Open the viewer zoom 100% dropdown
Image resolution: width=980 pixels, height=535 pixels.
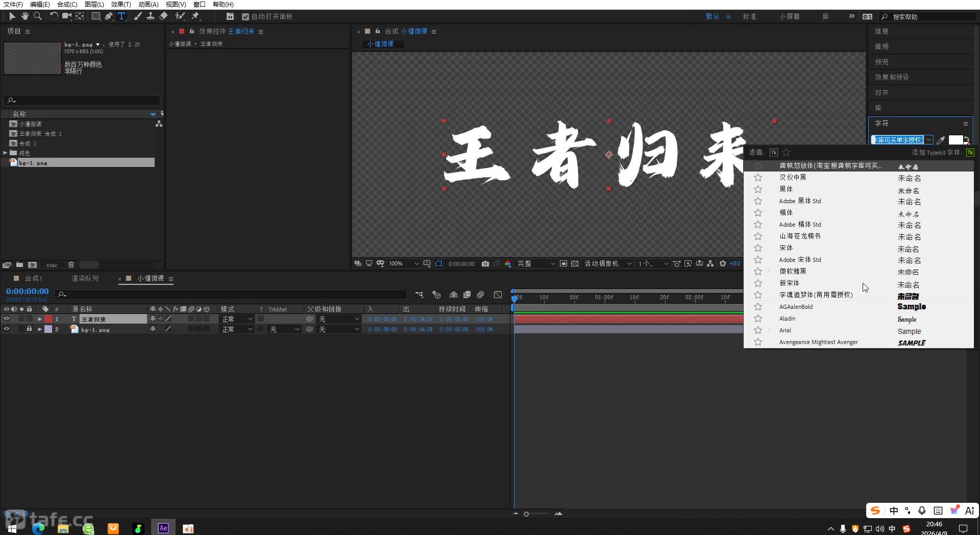tap(404, 264)
